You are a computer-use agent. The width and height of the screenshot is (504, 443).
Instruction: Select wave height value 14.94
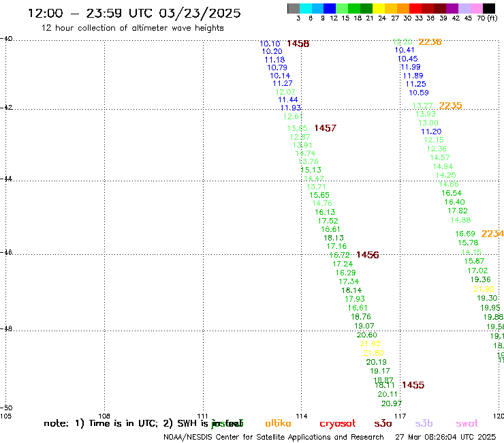pyautogui.click(x=443, y=166)
